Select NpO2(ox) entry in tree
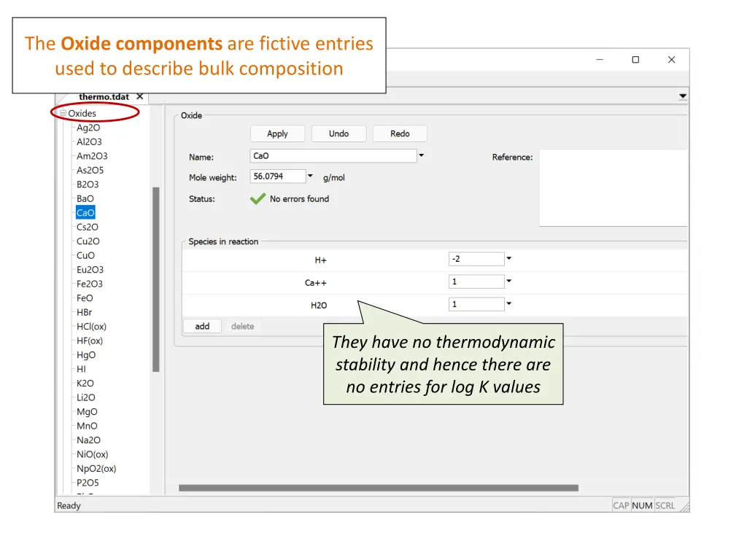The image size is (747, 560). [x=96, y=469]
